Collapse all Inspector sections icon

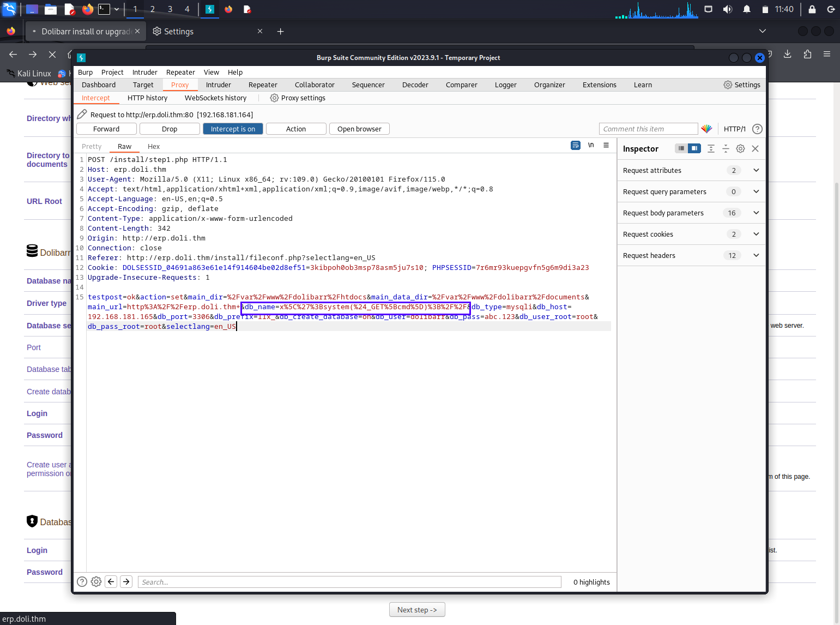726,148
